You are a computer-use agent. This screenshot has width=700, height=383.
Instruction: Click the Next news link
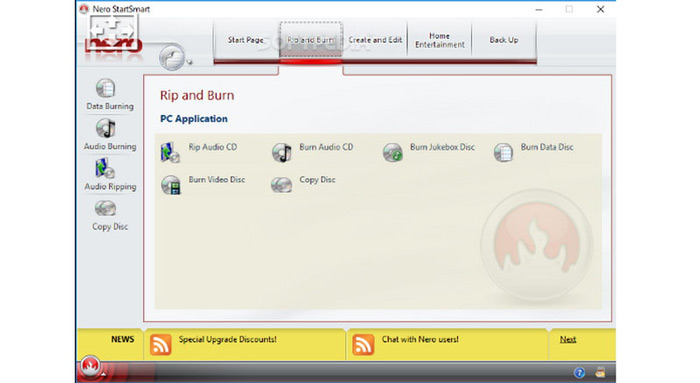pyautogui.click(x=568, y=339)
